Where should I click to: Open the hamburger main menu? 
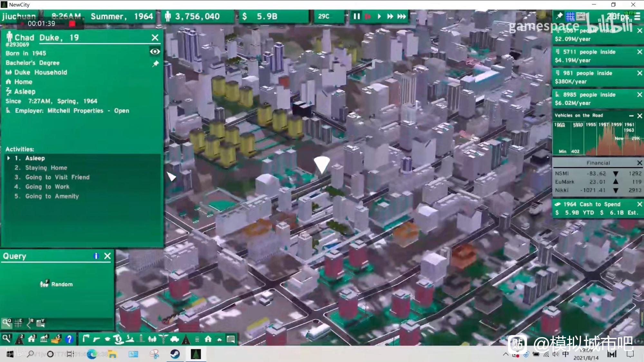click(x=637, y=16)
